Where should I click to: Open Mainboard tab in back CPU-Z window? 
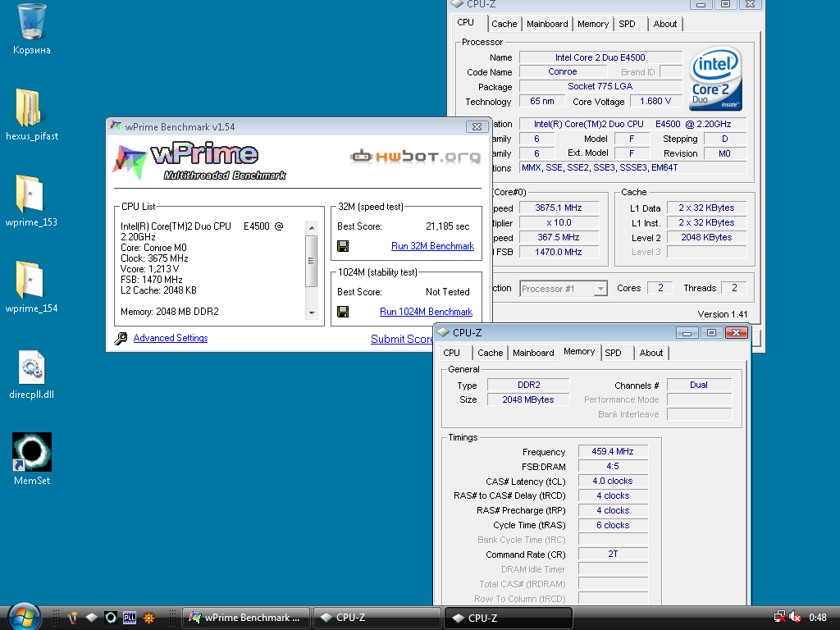point(547,24)
